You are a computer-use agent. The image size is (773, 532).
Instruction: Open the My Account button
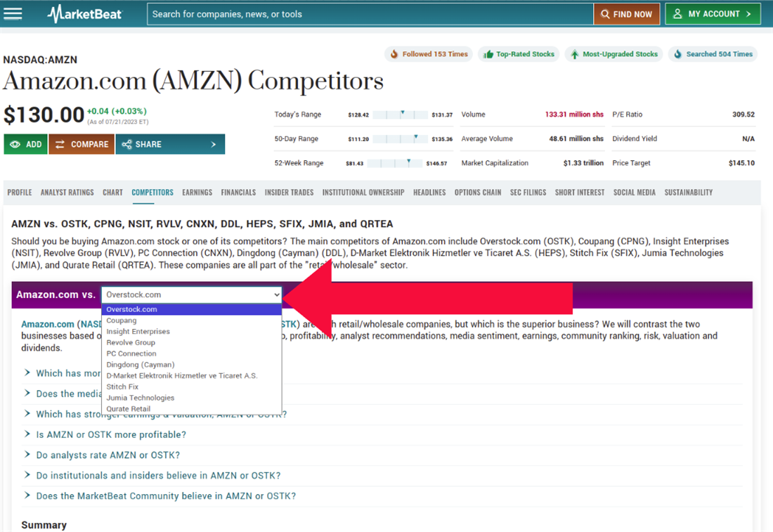713,14
